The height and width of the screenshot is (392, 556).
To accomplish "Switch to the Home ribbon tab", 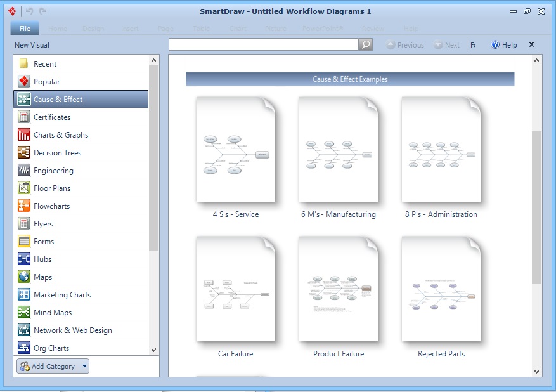I will pyautogui.click(x=58, y=29).
